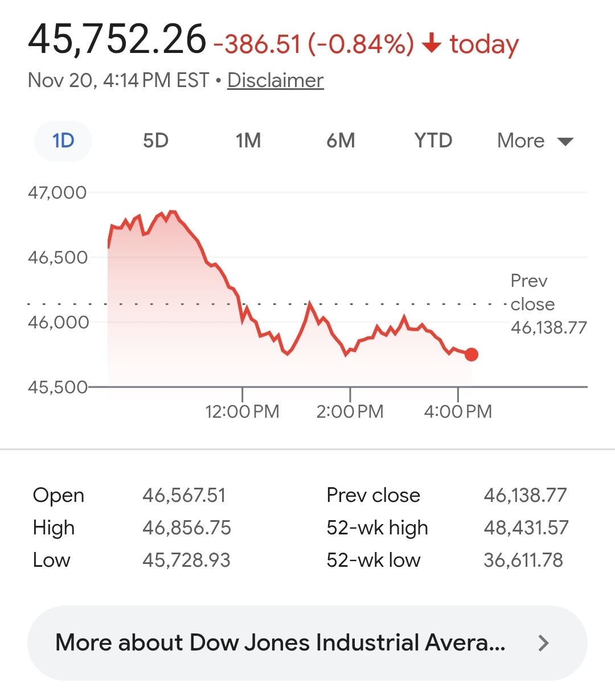
Task: Click the 12:00 PM time axis marker
Action: tap(242, 411)
